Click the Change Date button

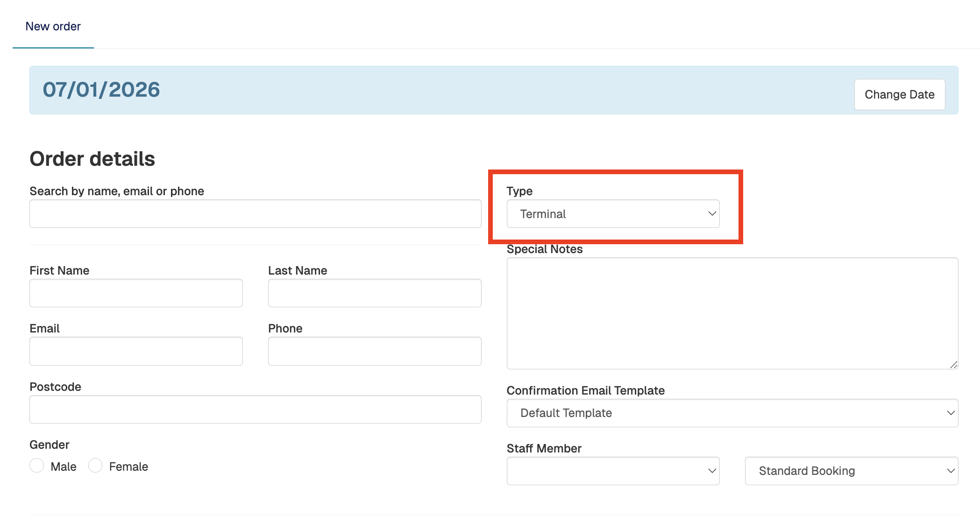click(899, 94)
